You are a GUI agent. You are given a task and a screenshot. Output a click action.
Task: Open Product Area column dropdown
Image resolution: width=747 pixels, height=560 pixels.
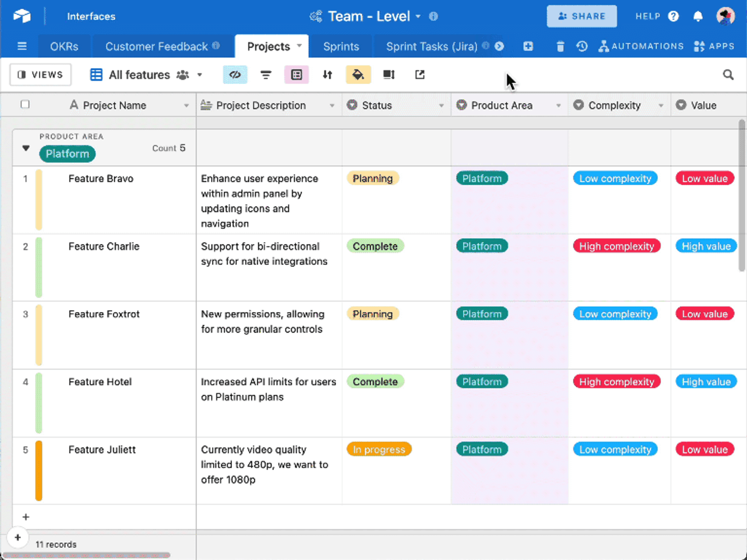(x=558, y=105)
